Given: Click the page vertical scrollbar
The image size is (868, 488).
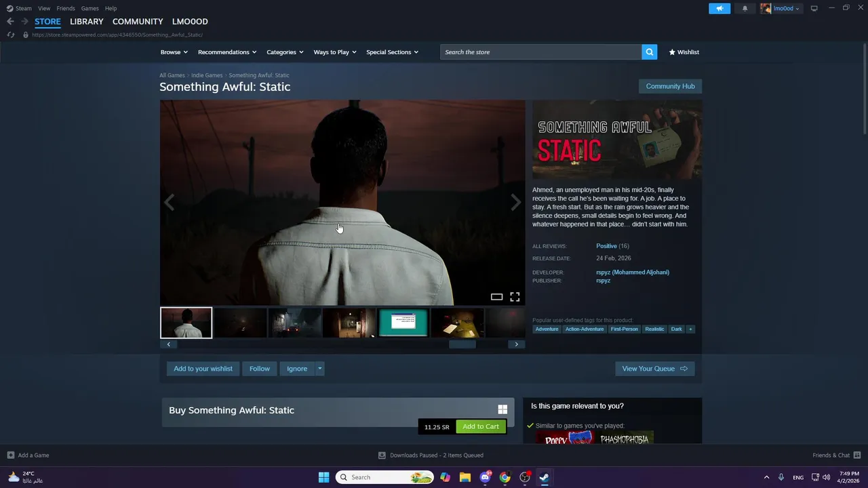Looking at the screenshot, I should coord(865,88).
